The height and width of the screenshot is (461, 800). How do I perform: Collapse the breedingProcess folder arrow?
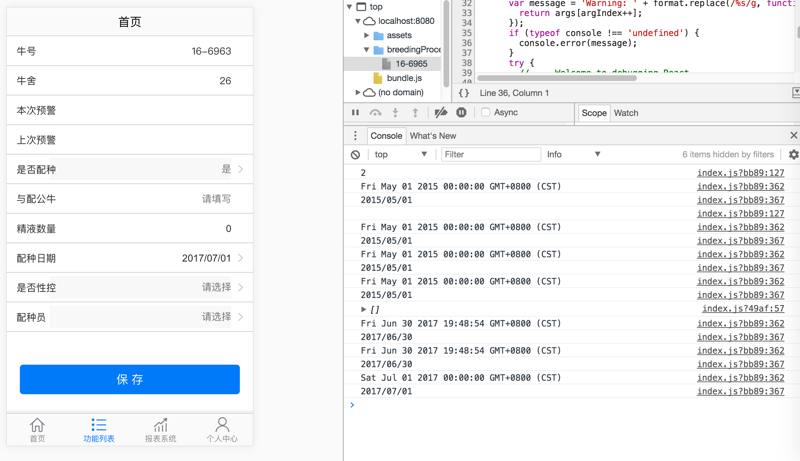point(366,49)
